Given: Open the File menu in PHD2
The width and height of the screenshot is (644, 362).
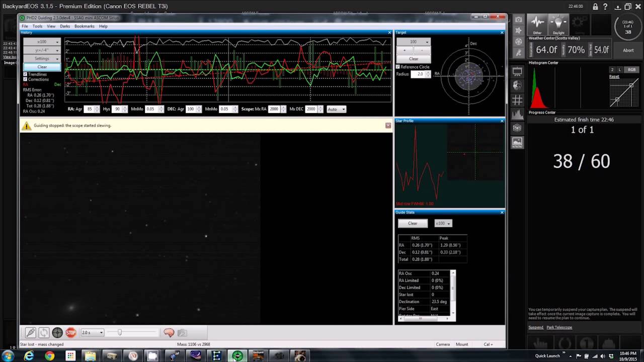Looking at the screenshot, I should [25, 26].
